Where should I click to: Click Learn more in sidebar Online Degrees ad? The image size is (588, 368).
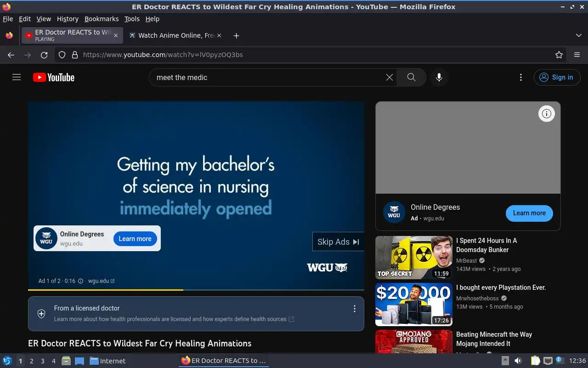coord(529,213)
